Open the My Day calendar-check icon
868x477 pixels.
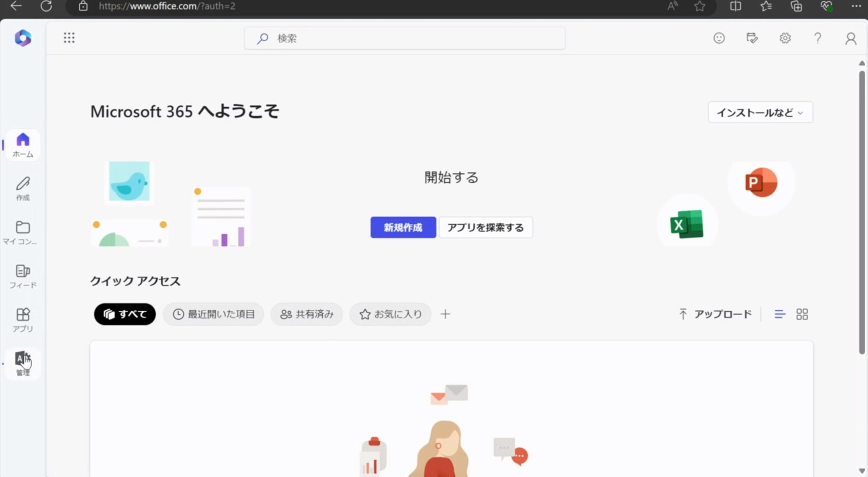click(x=752, y=38)
